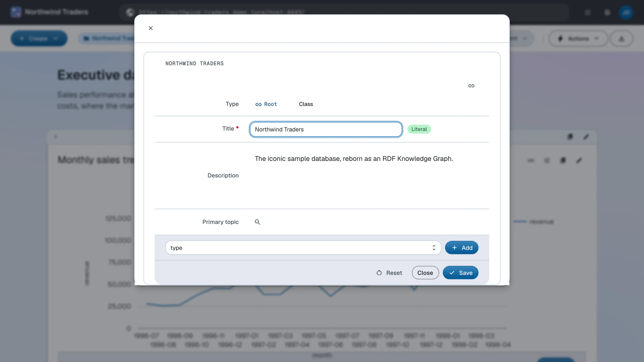The height and width of the screenshot is (362, 644).
Task: Open the Root type link
Action: point(266,104)
